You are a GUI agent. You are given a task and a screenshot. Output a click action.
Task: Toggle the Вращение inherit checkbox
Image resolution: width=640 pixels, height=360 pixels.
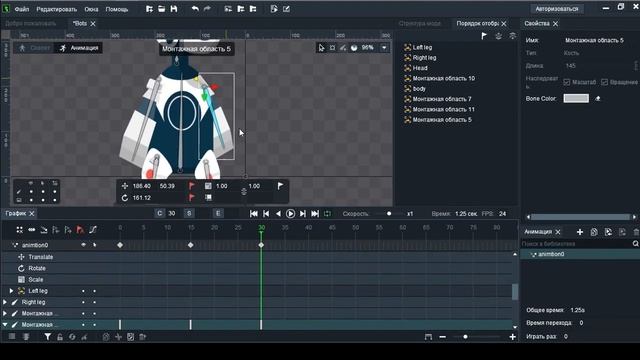(604, 82)
